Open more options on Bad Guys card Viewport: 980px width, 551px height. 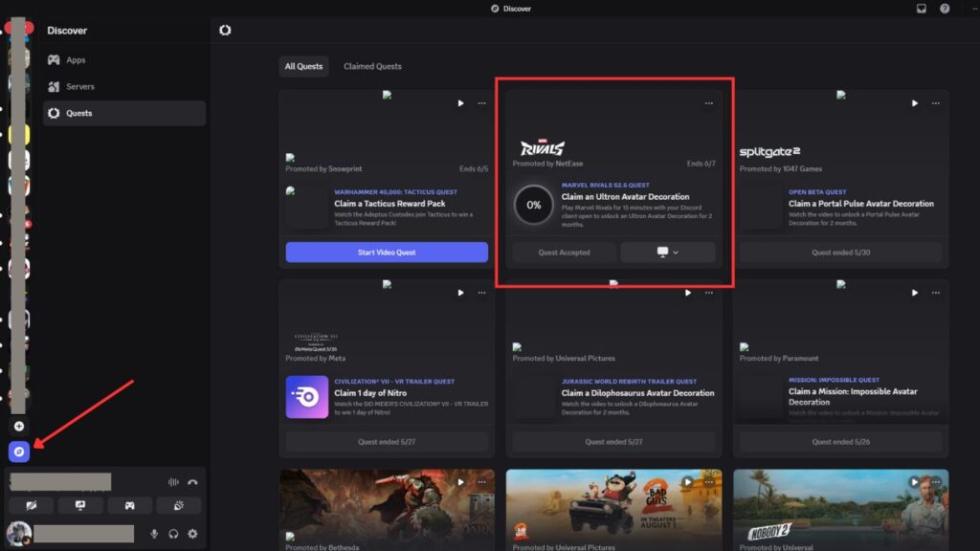(709, 482)
